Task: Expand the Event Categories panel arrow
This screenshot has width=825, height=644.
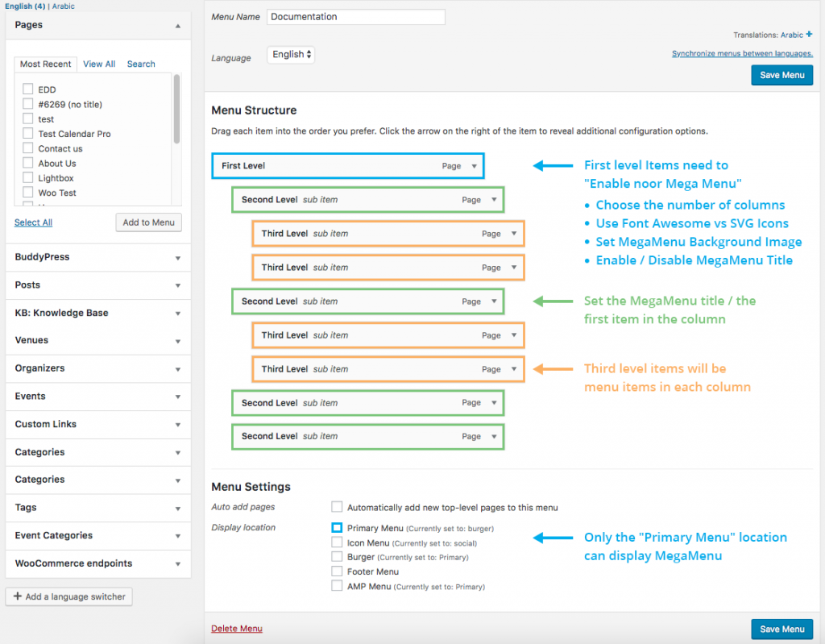Action: click(x=178, y=536)
